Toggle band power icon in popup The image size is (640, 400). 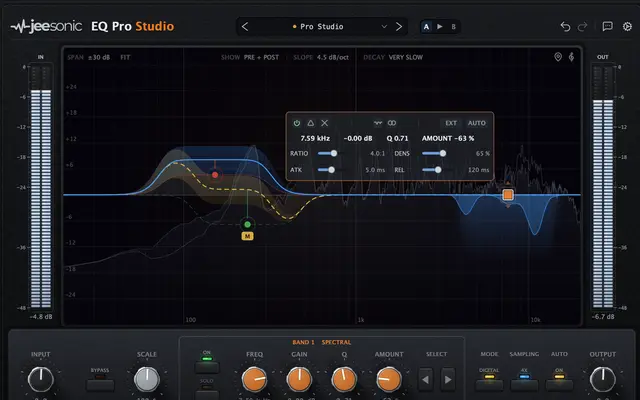tap(297, 123)
